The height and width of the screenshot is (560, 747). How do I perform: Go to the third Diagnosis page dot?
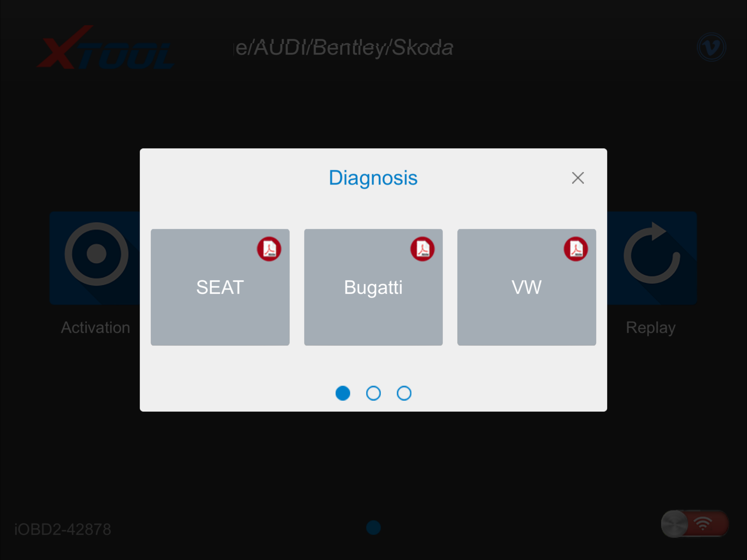404,393
